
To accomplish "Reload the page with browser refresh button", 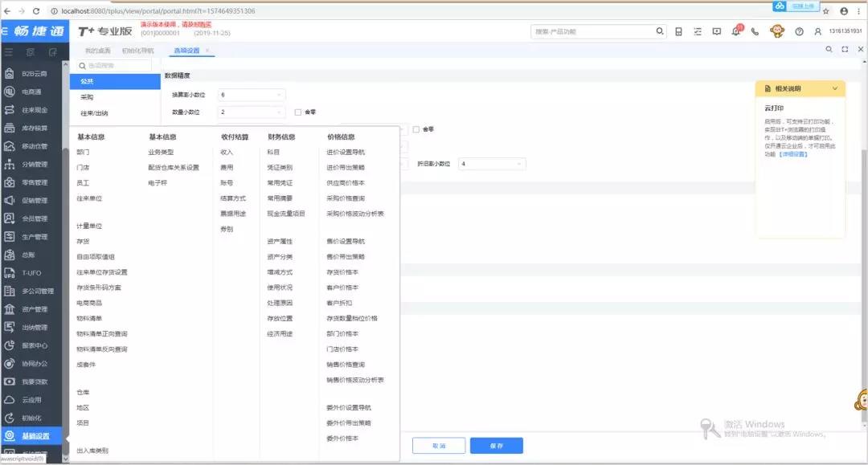I will pyautogui.click(x=36, y=11).
